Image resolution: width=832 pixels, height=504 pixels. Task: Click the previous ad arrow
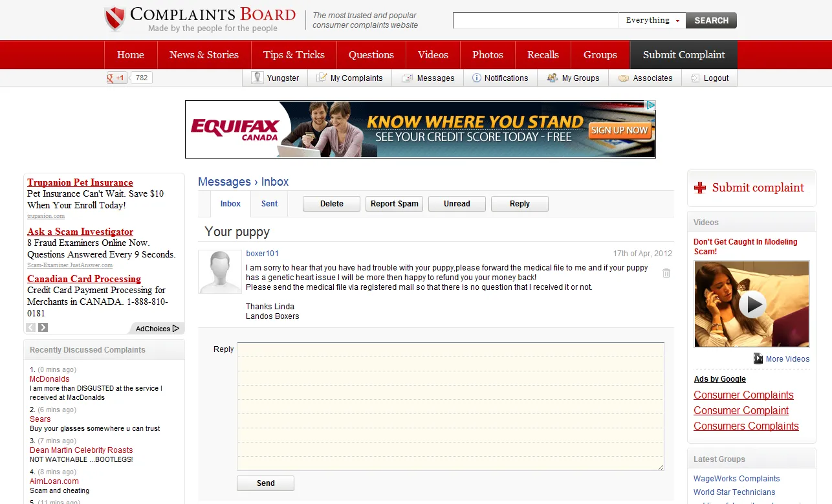[x=31, y=327]
